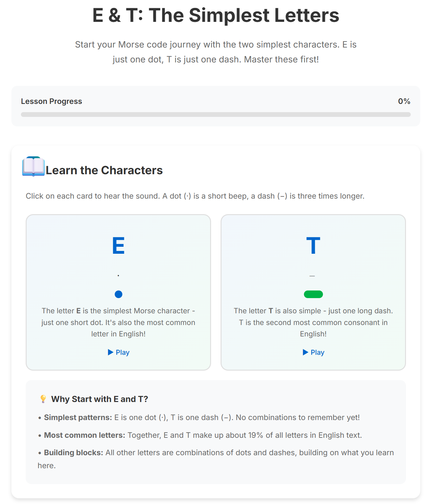Click the play triangle icon on the E card
This screenshot has height=504, width=438.
pyautogui.click(x=110, y=352)
